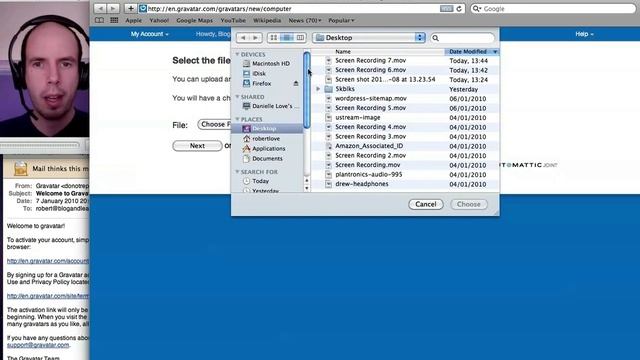640x360 pixels.
Task: Click the Safari URL address field
Action: point(290,9)
